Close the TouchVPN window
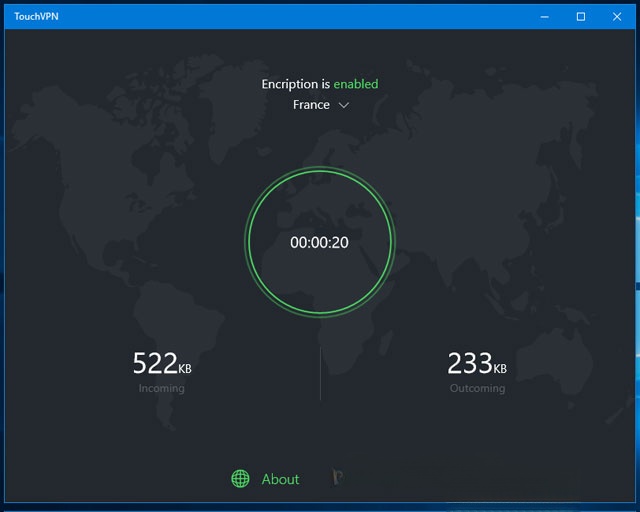The image size is (640, 512). click(617, 17)
